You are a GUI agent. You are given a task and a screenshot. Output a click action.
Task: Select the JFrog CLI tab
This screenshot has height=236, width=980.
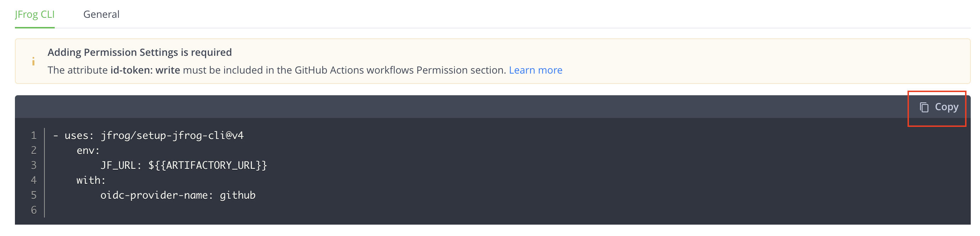(x=34, y=14)
